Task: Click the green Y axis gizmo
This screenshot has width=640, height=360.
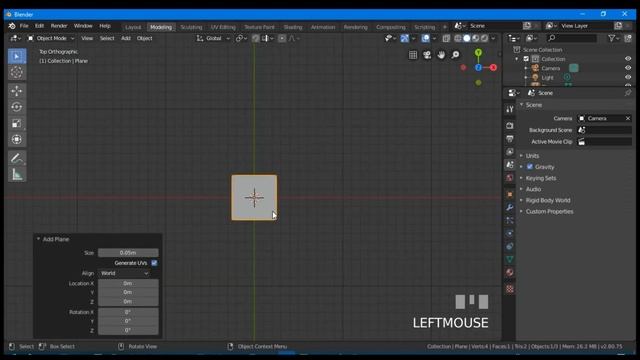Action: pyautogui.click(x=478, y=52)
